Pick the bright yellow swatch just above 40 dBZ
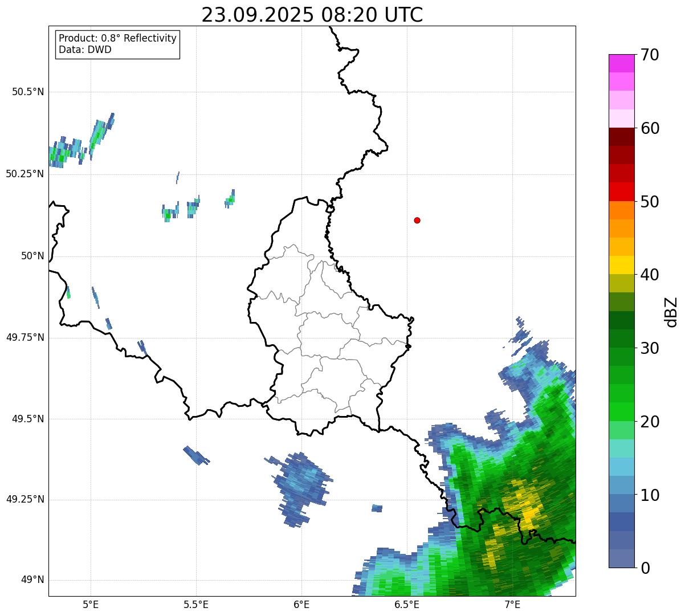The height and width of the screenshot is (616, 685). tap(621, 265)
